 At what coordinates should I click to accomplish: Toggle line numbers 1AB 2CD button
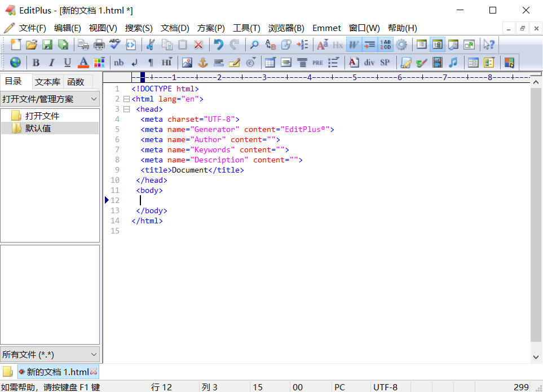[386, 45]
